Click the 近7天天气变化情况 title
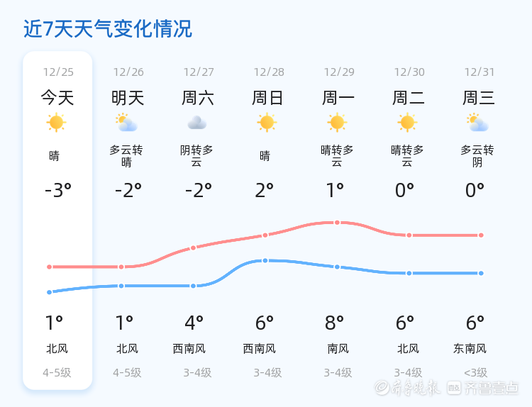This screenshot has height=407, width=532. point(108,29)
